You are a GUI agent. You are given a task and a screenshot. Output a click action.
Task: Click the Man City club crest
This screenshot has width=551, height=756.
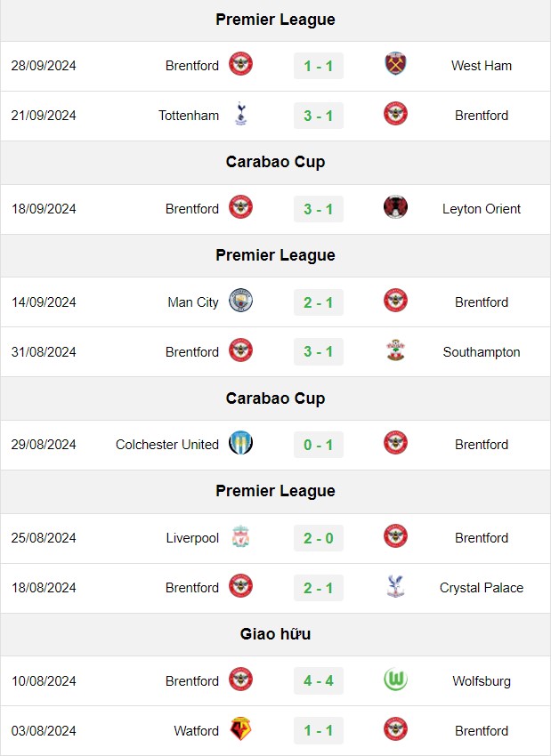tap(240, 301)
